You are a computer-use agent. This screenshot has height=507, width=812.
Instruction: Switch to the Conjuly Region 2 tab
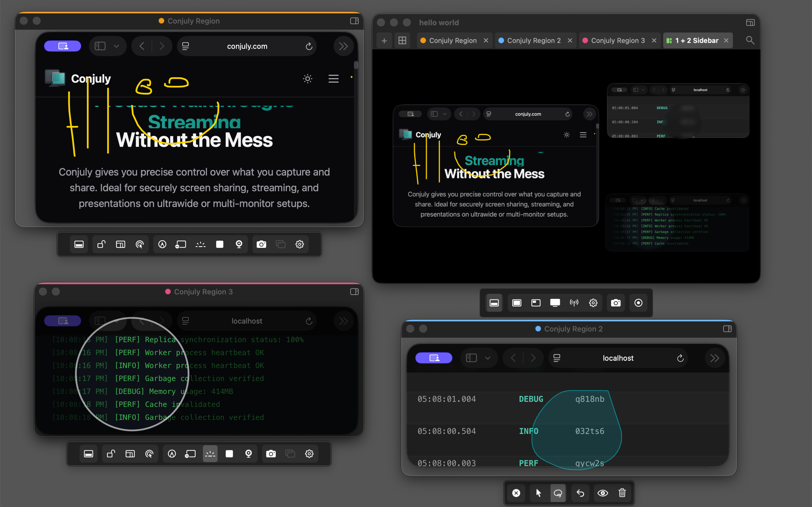tap(530, 40)
